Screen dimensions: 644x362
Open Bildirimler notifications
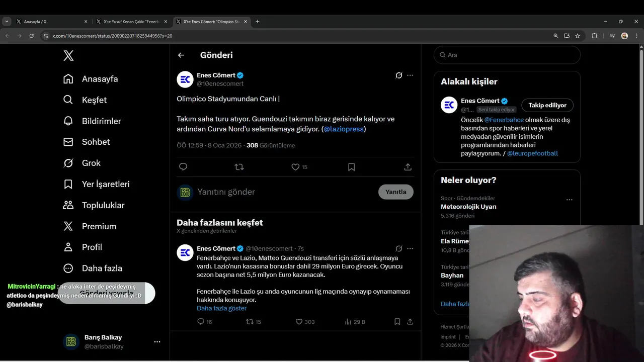click(x=92, y=121)
